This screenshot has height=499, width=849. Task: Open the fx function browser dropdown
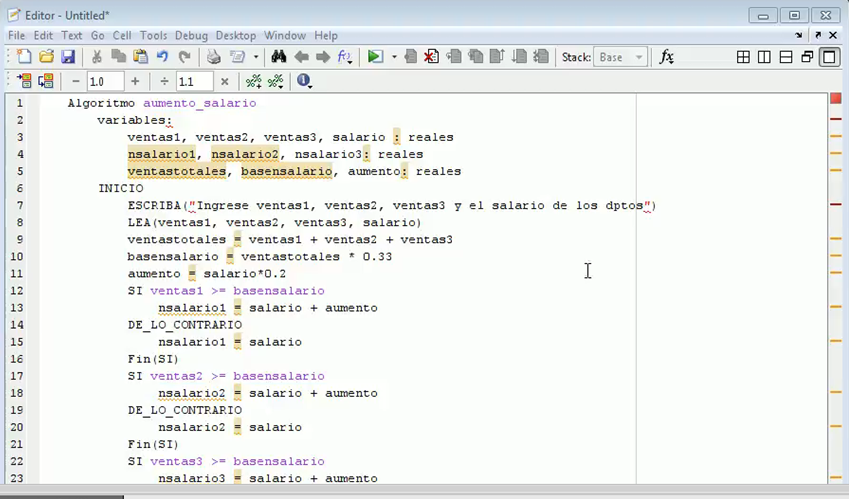667,57
